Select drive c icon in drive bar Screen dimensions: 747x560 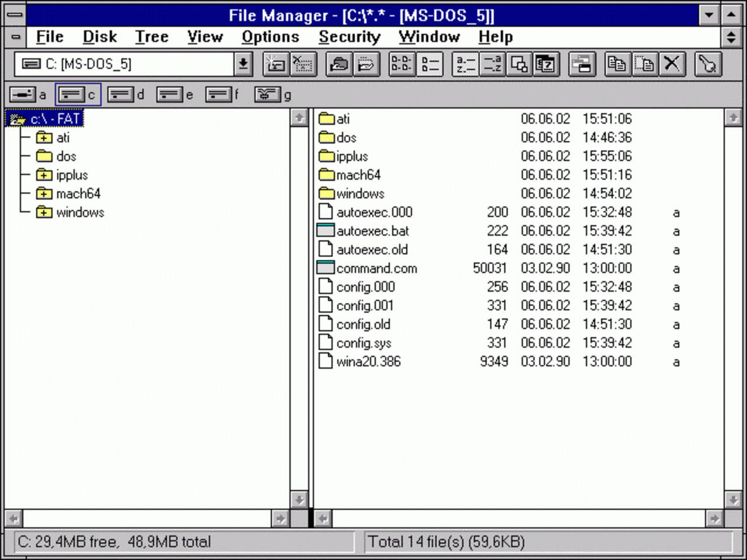[x=71, y=94]
